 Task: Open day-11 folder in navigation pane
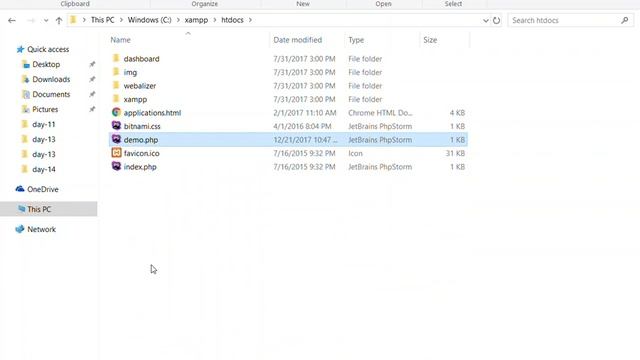44,124
